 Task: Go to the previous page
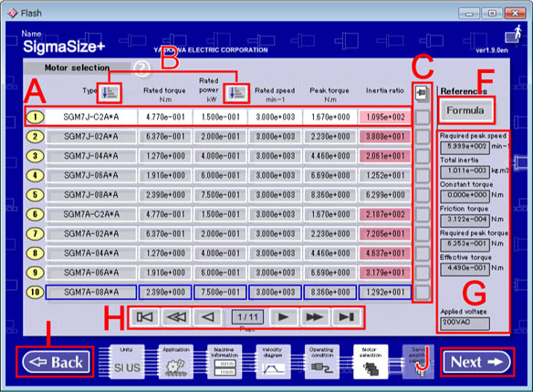pyautogui.click(x=208, y=317)
